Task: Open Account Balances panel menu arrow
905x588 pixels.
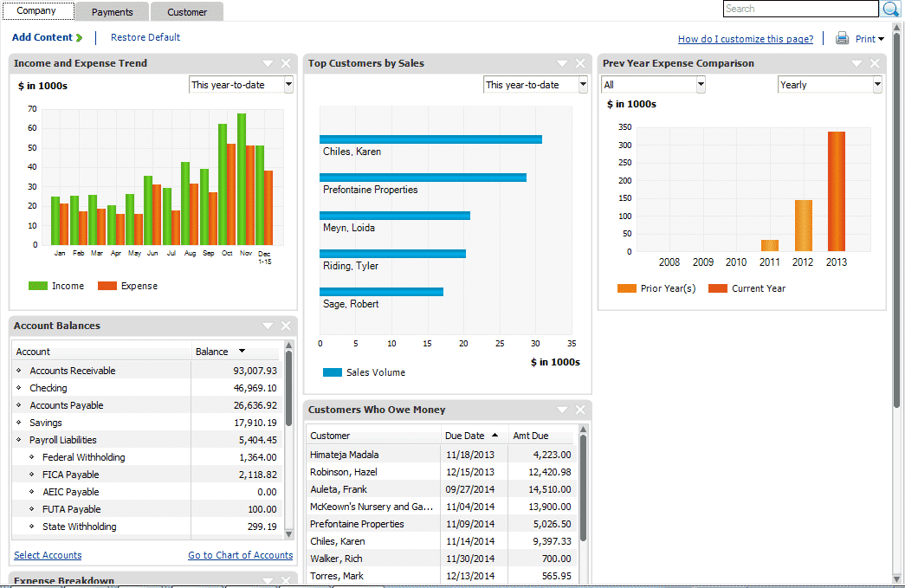Action: [x=268, y=326]
